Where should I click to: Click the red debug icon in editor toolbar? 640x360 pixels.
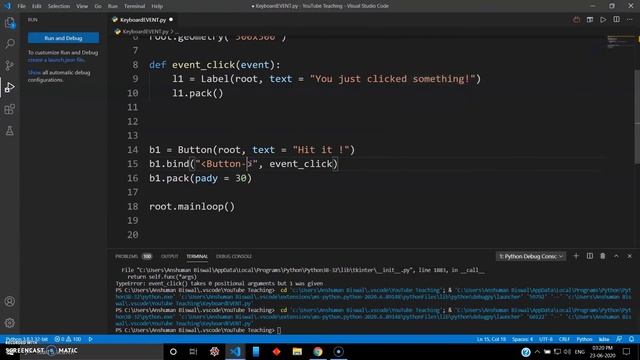click(576, 20)
